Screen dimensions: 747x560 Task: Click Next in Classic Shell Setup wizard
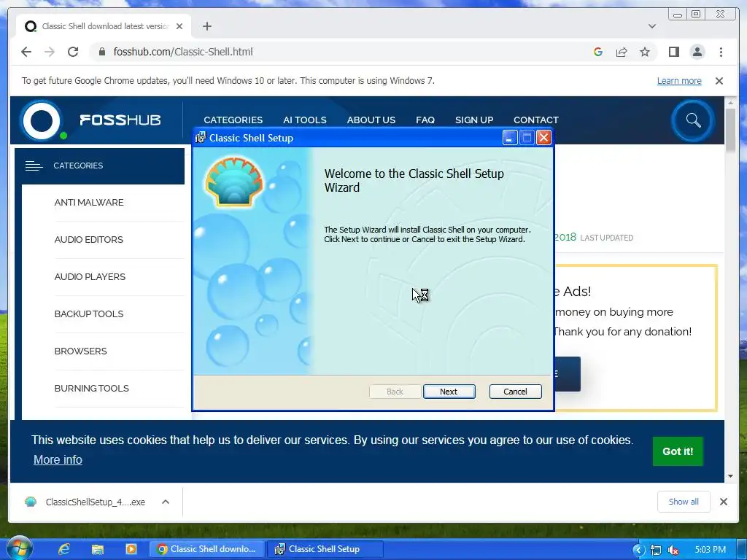[449, 392]
